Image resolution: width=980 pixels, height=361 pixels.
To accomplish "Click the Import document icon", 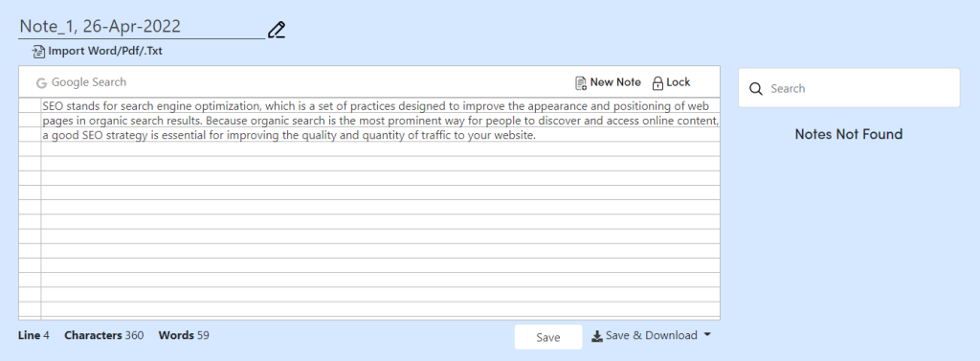I will 38,52.
